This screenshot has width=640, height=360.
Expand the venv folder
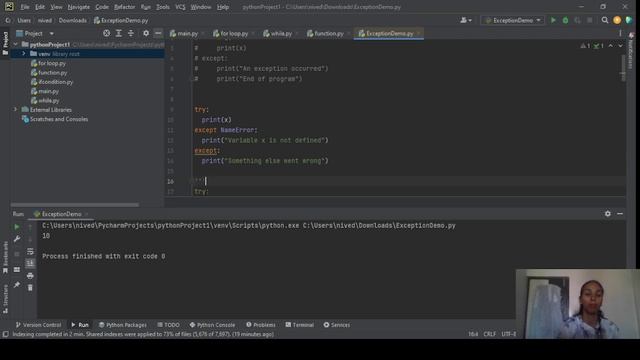(x=23, y=53)
